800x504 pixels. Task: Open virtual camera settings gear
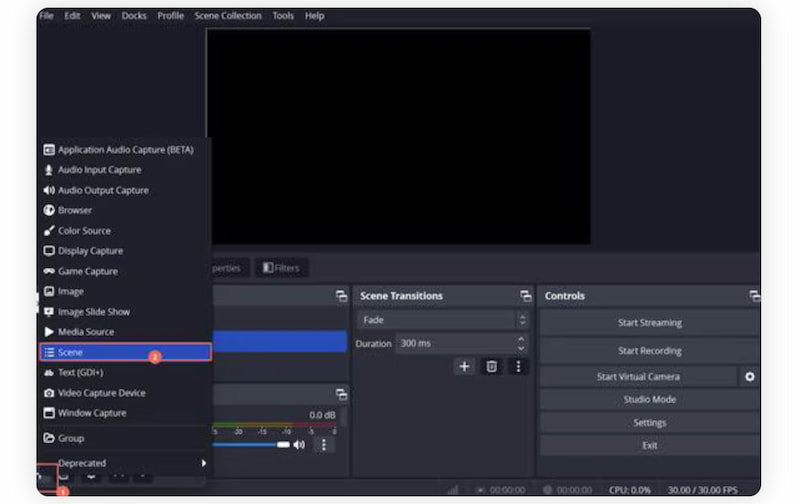point(749,376)
